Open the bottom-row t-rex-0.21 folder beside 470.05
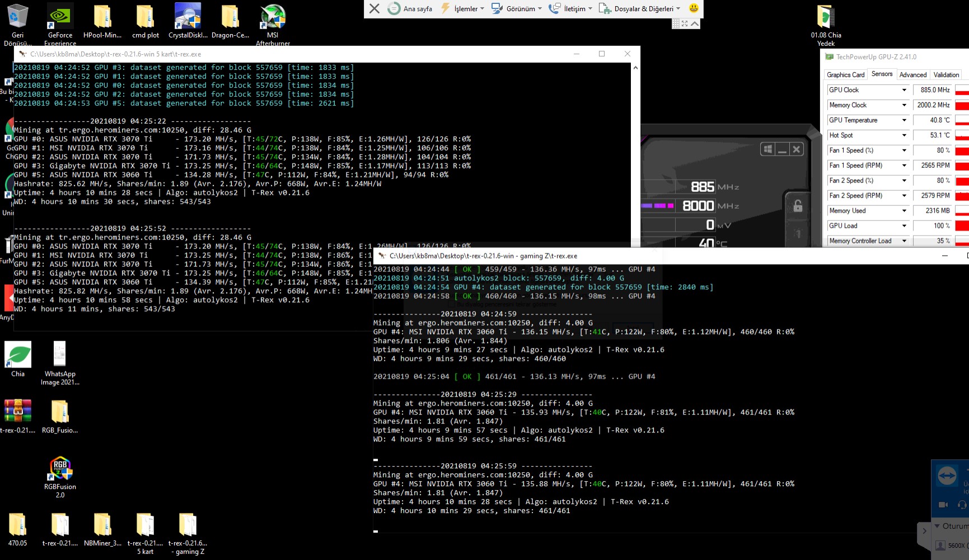 click(x=60, y=529)
